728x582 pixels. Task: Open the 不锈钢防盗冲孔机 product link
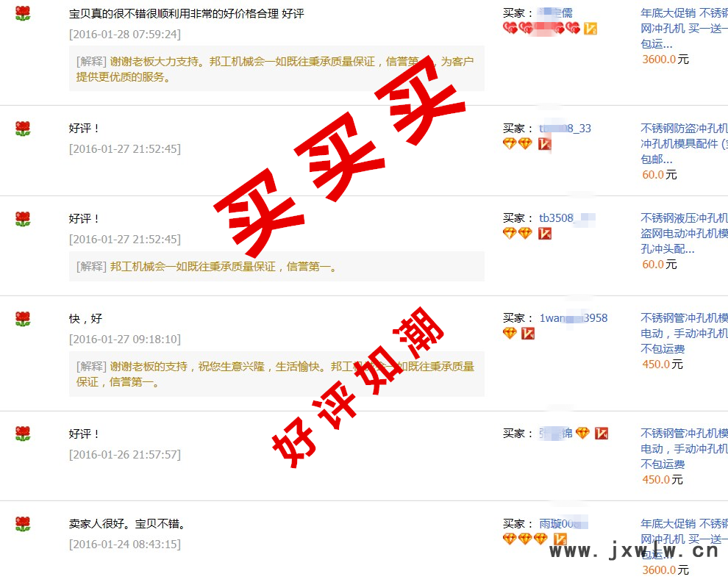(684, 144)
